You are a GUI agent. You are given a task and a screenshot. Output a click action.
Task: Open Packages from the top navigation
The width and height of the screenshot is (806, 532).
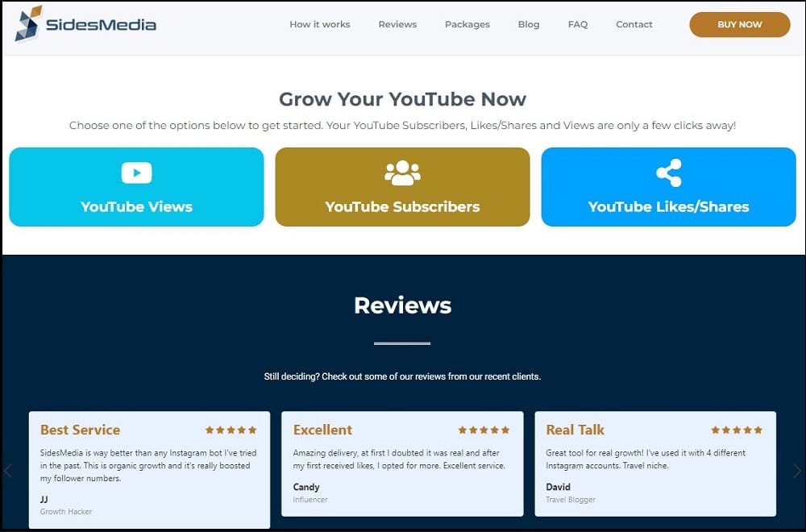[467, 24]
